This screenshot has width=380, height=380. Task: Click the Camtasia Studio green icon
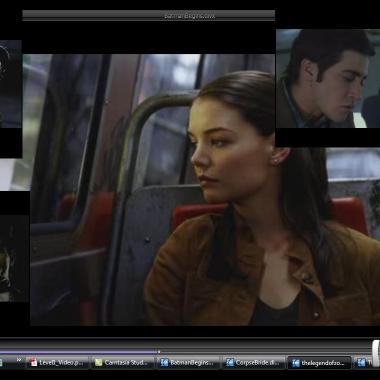click(99, 363)
